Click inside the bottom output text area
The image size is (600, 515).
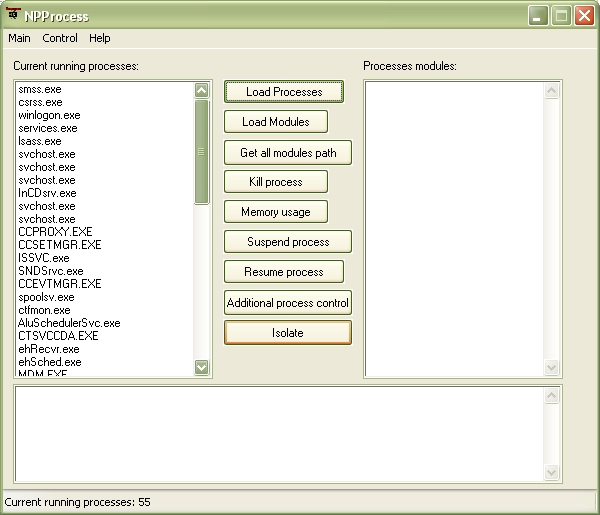coord(279,434)
